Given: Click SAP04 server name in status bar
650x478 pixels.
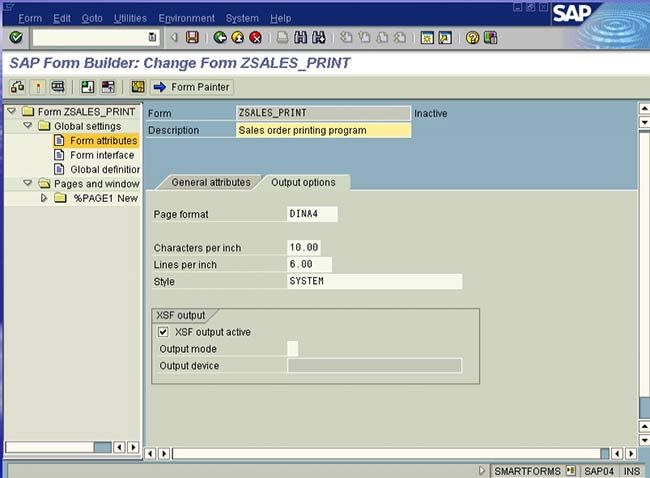Looking at the screenshot, I should pyautogui.click(x=599, y=471).
